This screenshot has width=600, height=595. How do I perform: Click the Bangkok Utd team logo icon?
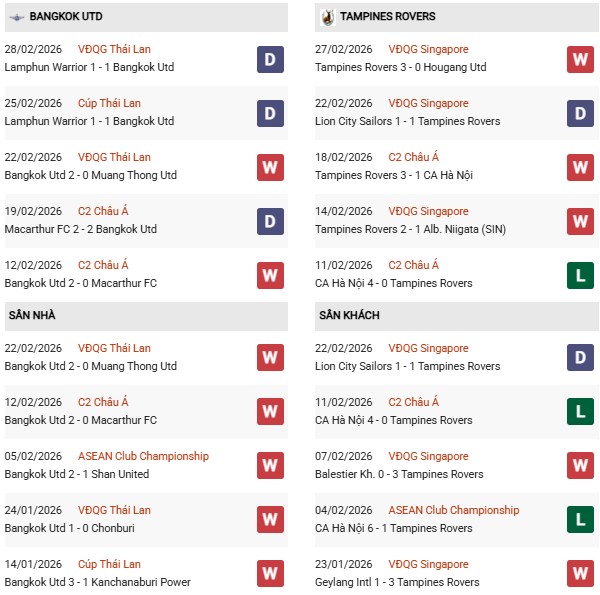click(x=16, y=17)
